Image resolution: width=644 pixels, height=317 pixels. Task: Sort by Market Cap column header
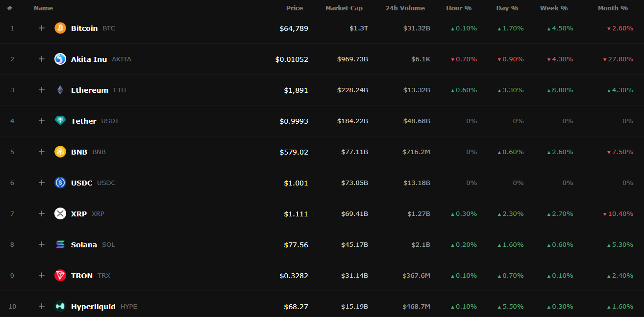tap(344, 8)
